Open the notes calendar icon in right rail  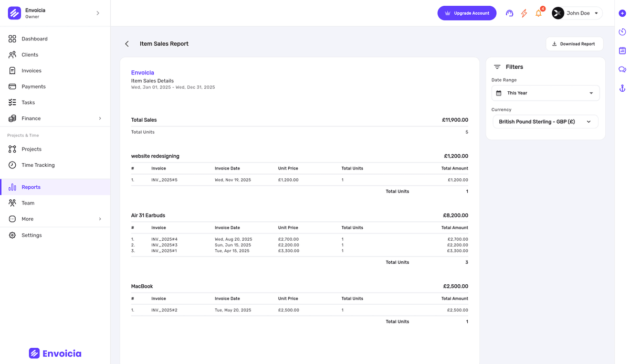click(622, 51)
